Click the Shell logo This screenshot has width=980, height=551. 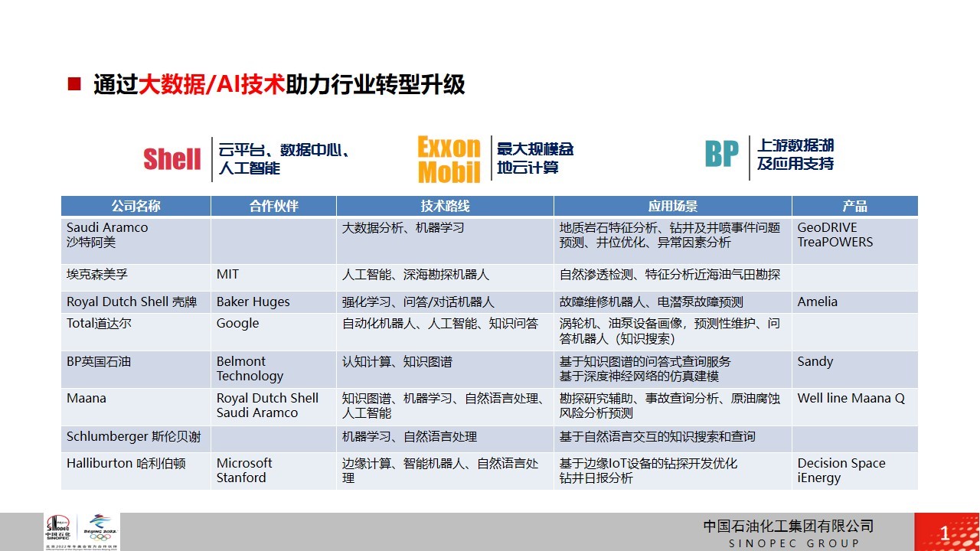(x=172, y=159)
